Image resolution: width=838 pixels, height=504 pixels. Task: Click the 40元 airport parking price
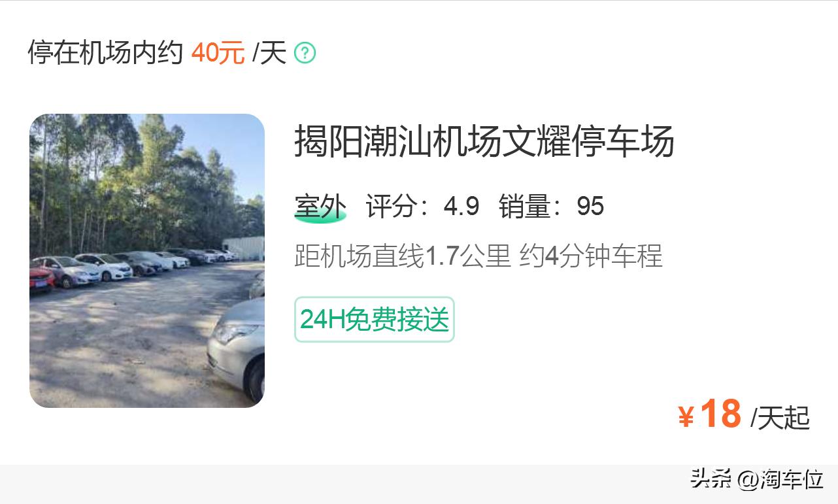218,53
